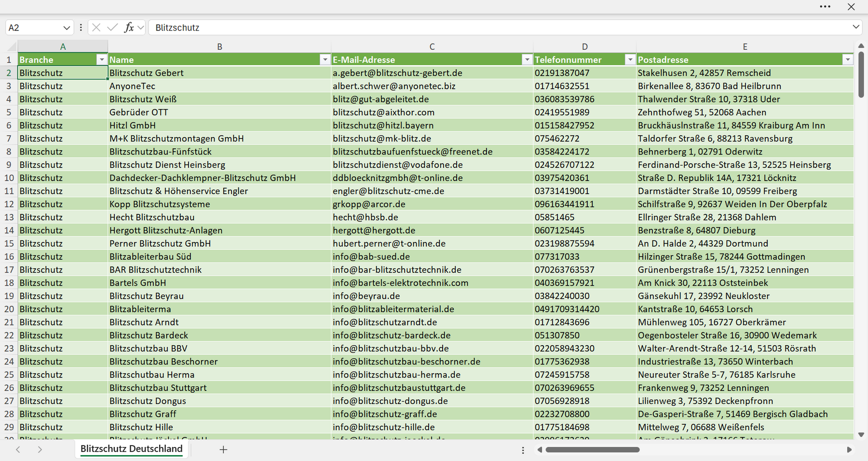The width and height of the screenshot is (868, 461).
Task: Open the three-dots more options menu
Action: [825, 7]
